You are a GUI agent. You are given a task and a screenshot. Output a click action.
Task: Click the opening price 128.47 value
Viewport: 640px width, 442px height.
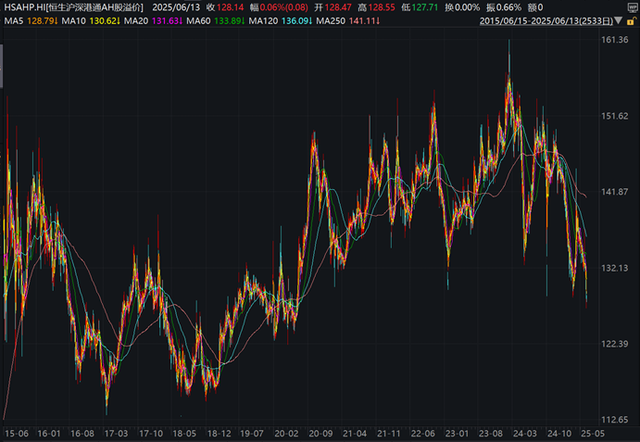coord(338,7)
